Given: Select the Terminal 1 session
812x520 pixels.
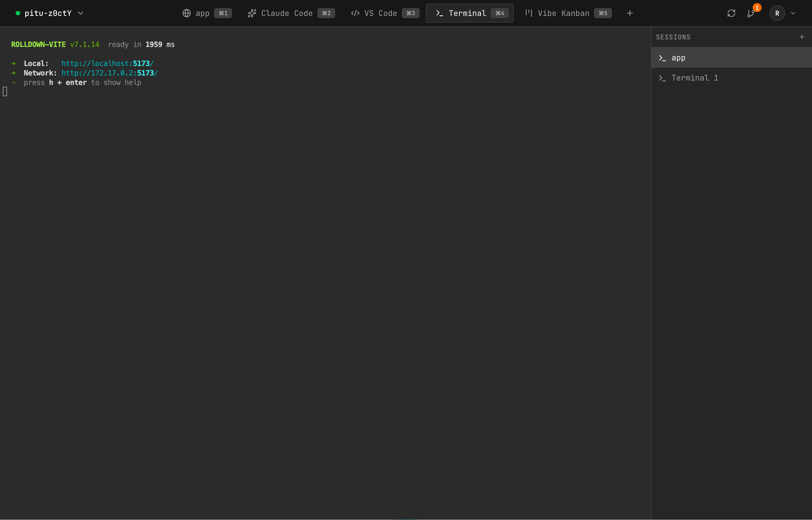Looking at the screenshot, I should pos(695,78).
